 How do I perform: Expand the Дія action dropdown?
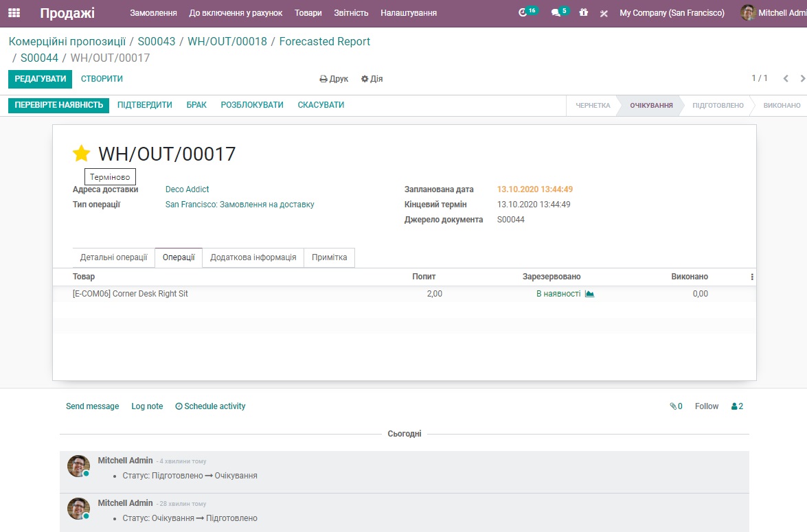372,79
